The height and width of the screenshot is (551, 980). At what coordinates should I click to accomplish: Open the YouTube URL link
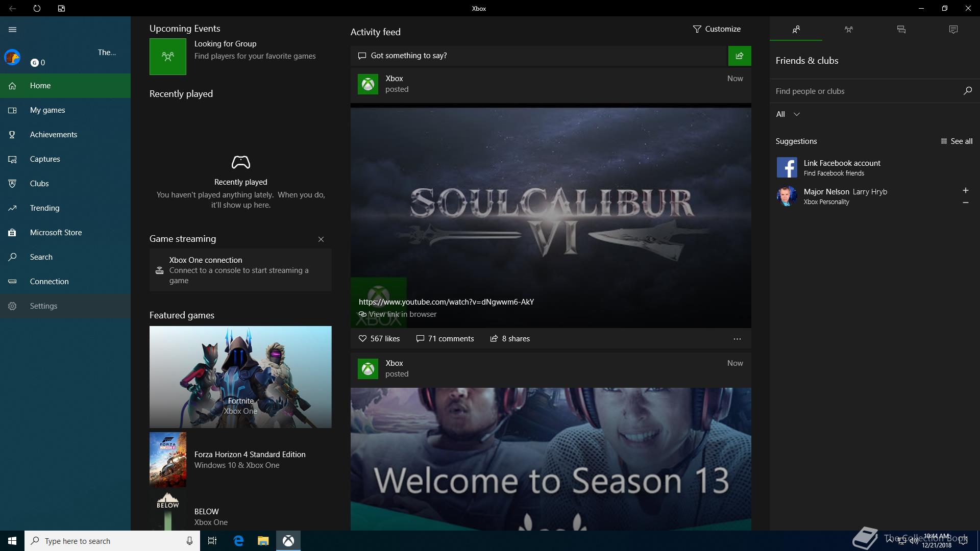tap(446, 302)
